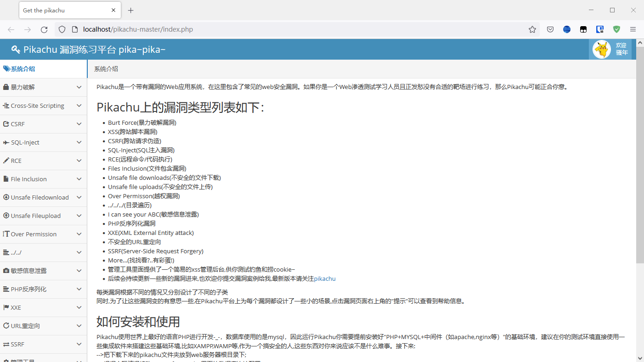
Task: Click the File Inclusion document icon
Action: coord(6,179)
